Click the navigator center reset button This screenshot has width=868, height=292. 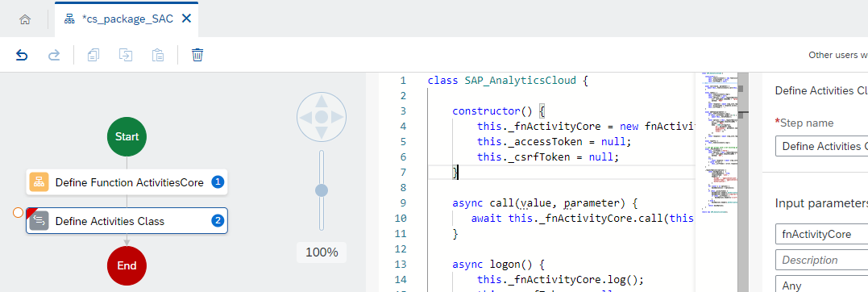(x=322, y=117)
